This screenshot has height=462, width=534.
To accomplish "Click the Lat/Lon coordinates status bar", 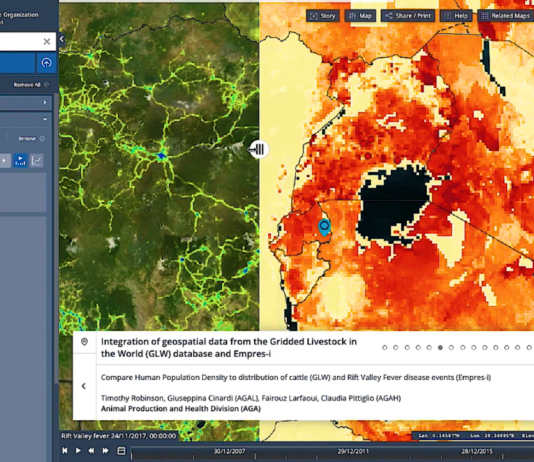I will [x=473, y=435].
